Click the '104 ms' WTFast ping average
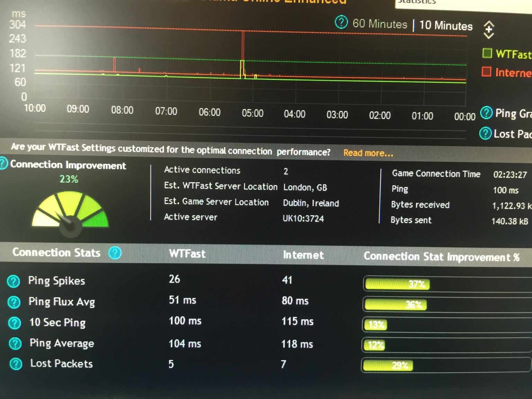 [x=185, y=344]
